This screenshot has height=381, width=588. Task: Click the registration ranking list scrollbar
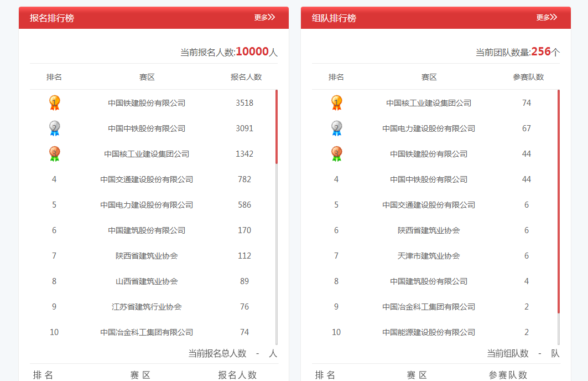click(277, 127)
